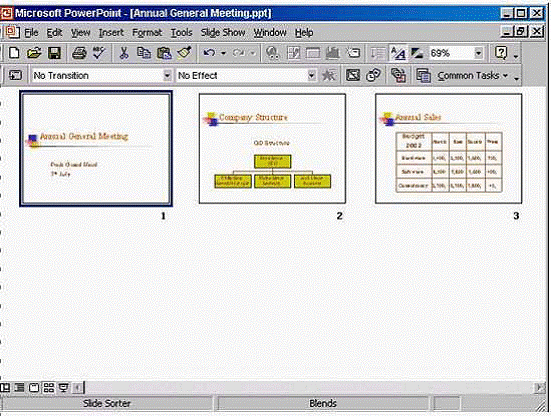Open the 69% zoom dropdown arrow
The image size is (551, 416).
(478, 53)
